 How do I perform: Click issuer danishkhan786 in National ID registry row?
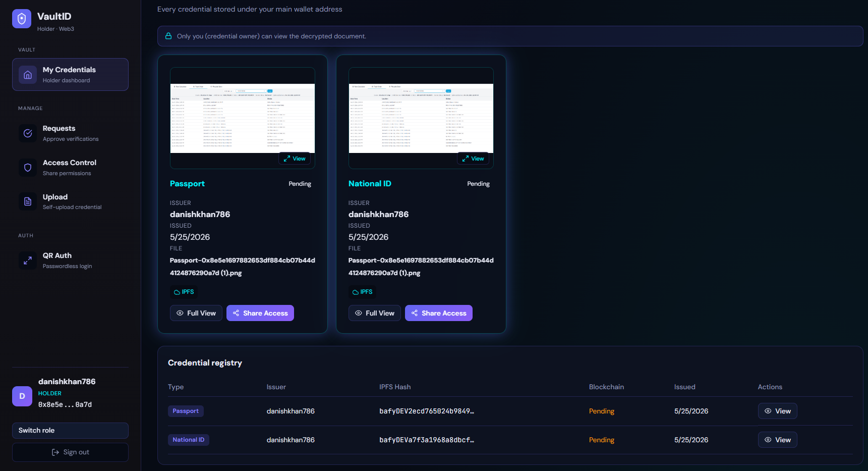click(291, 440)
